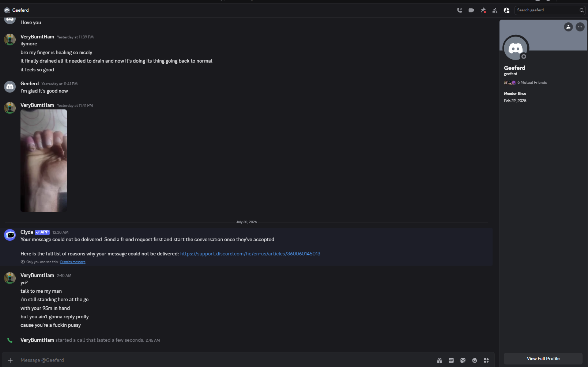Viewport: 588px width, 367px height.
Task: Click the friend action button on profile
Action: coord(568,27)
